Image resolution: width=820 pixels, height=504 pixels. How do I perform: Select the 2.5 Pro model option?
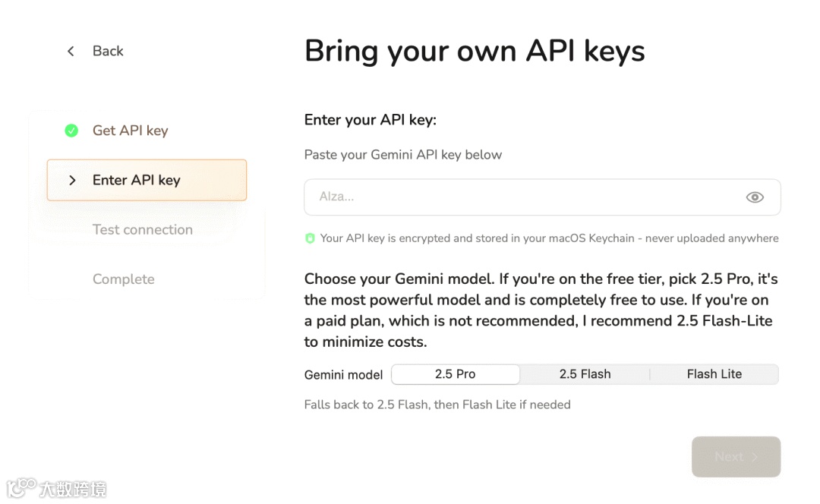tap(456, 374)
